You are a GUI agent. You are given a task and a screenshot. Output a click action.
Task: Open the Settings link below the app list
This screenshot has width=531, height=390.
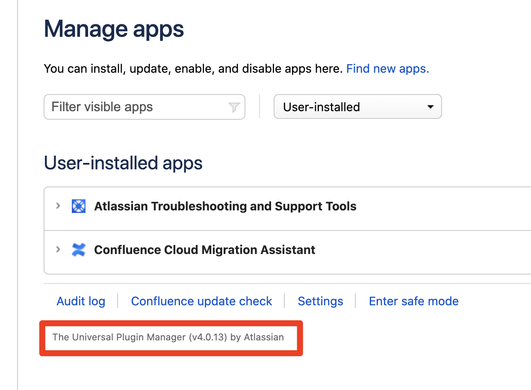[x=320, y=301]
